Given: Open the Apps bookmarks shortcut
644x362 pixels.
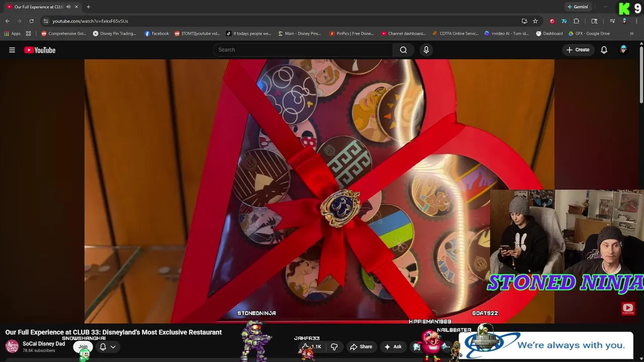Looking at the screenshot, I should coord(13,34).
